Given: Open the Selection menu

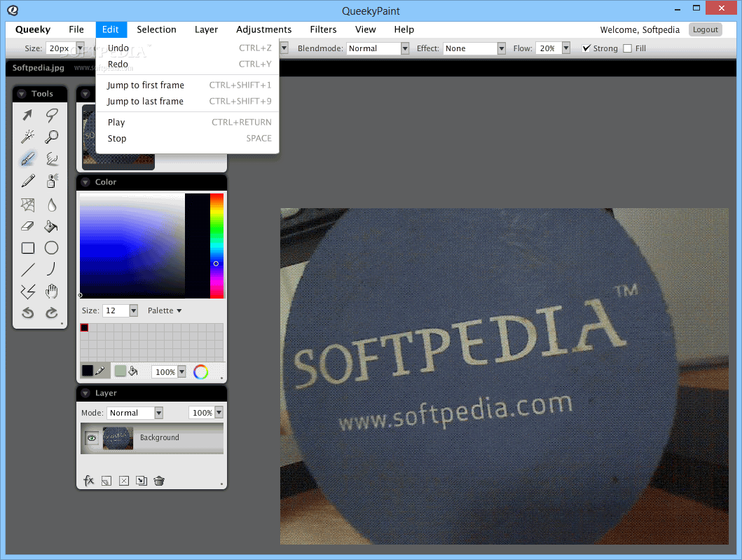Looking at the screenshot, I should pos(156,29).
